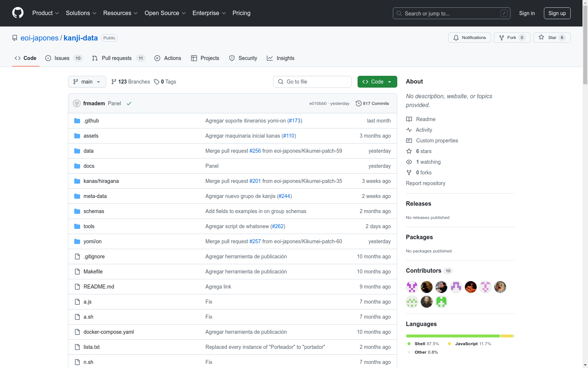The width and height of the screenshot is (588, 368).
Task: Click the green check status icon
Action: coord(129,103)
